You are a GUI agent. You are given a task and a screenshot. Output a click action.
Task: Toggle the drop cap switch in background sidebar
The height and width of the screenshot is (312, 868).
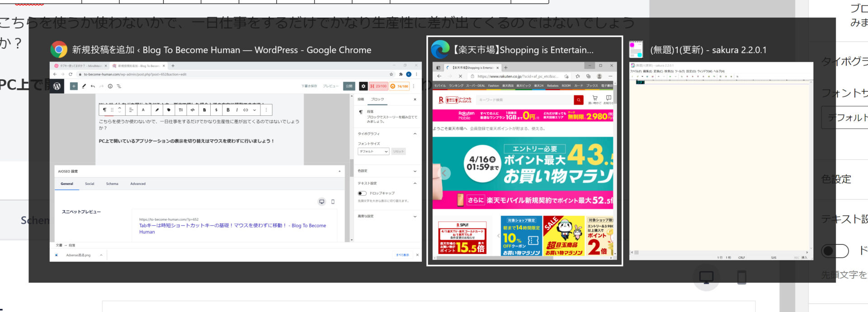tap(835, 251)
